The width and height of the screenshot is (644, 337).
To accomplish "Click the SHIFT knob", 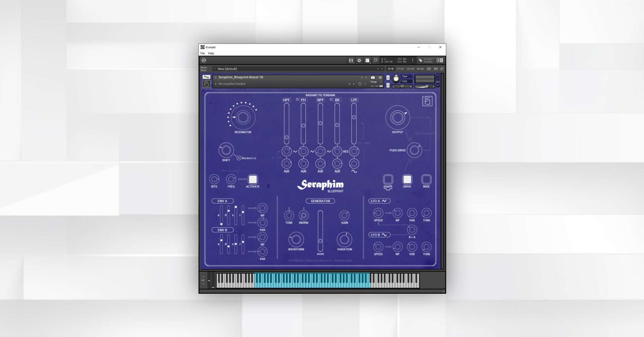I will pos(226,150).
